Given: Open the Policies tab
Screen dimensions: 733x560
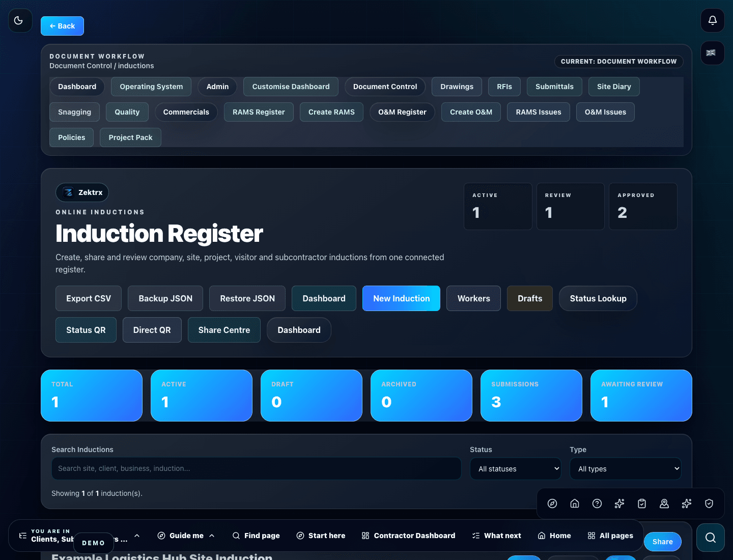Looking at the screenshot, I should [x=71, y=137].
